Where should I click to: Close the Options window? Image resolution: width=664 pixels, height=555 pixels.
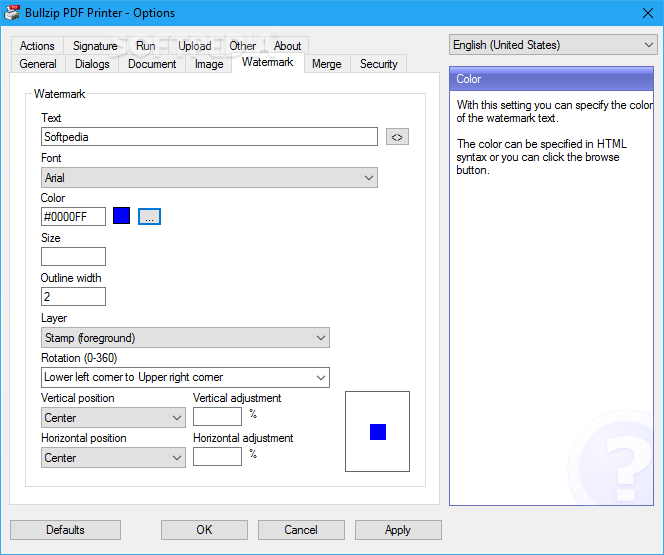(x=647, y=13)
